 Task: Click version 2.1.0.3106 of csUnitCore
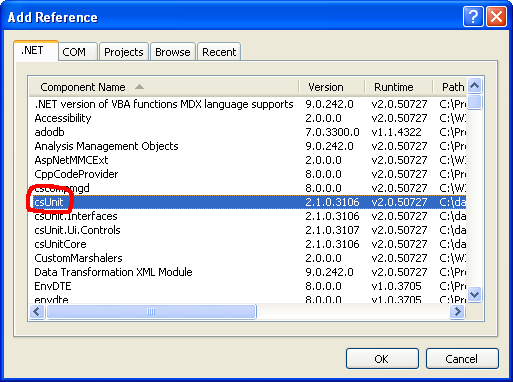point(332,244)
